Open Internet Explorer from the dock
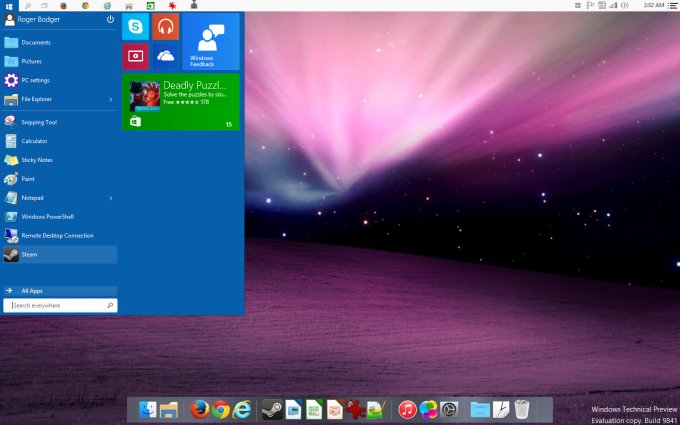The image size is (680, 425). (241, 409)
